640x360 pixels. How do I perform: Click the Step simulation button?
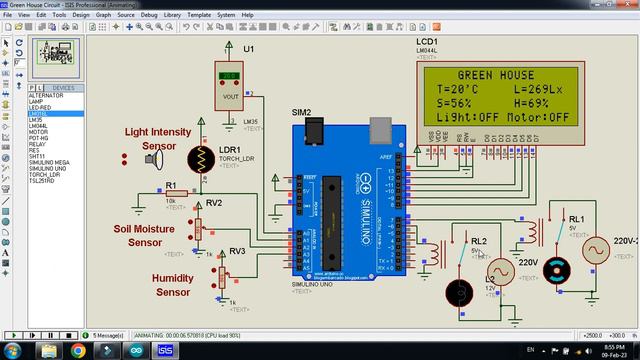[x=32, y=336]
